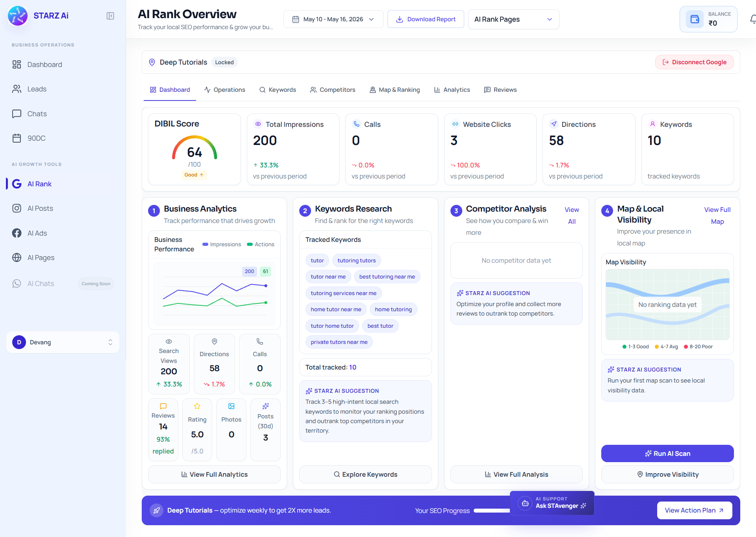This screenshot has height=537, width=756.
Task: Switch to the Reviews tab
Action: tap(500, 90)
